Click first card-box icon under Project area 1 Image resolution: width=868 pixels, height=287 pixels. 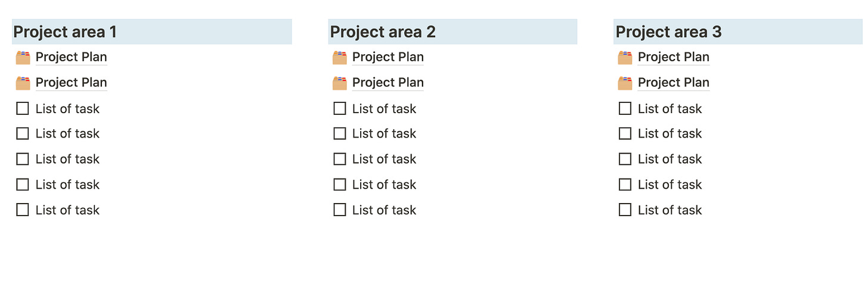23,57
